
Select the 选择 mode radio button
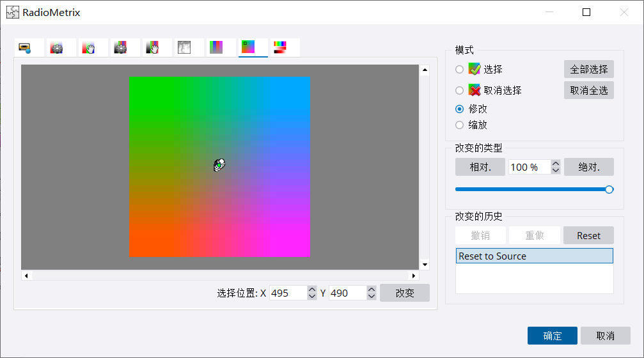point(459,70)
